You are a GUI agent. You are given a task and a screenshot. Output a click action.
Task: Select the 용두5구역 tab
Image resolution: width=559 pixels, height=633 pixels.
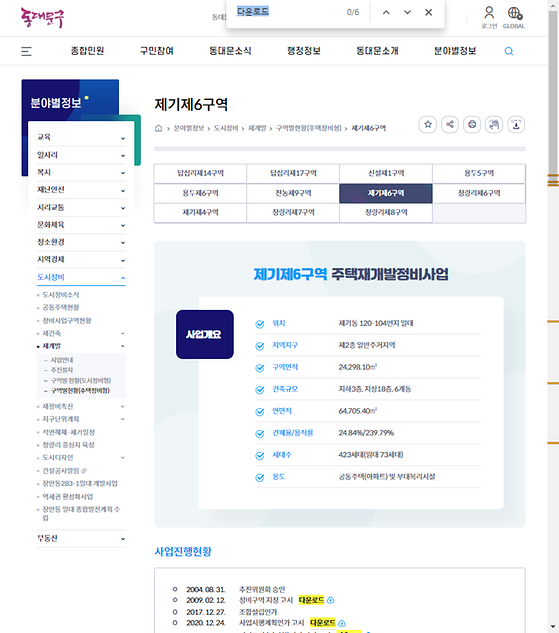[x=479, y=173]
